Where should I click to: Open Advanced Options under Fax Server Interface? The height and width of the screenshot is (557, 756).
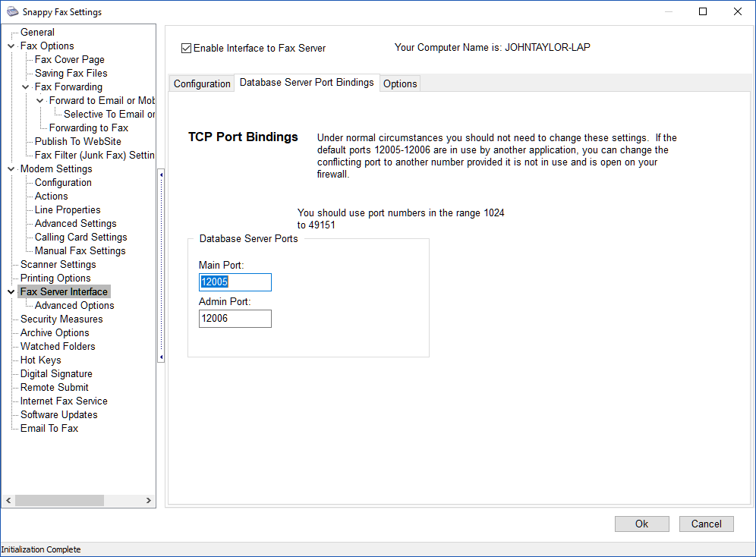74,306
